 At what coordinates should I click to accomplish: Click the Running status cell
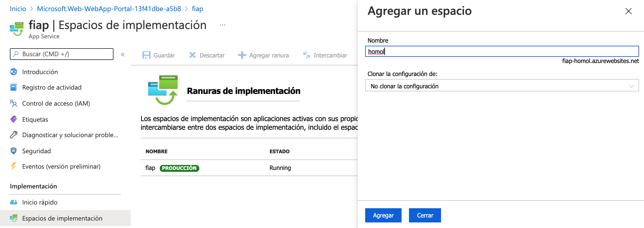tap(280, 168)
